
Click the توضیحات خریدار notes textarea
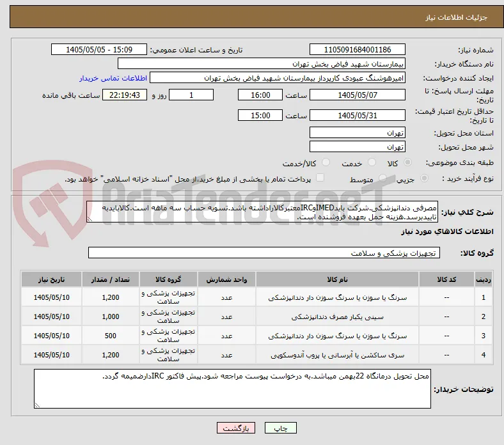(x=232, y=389)
